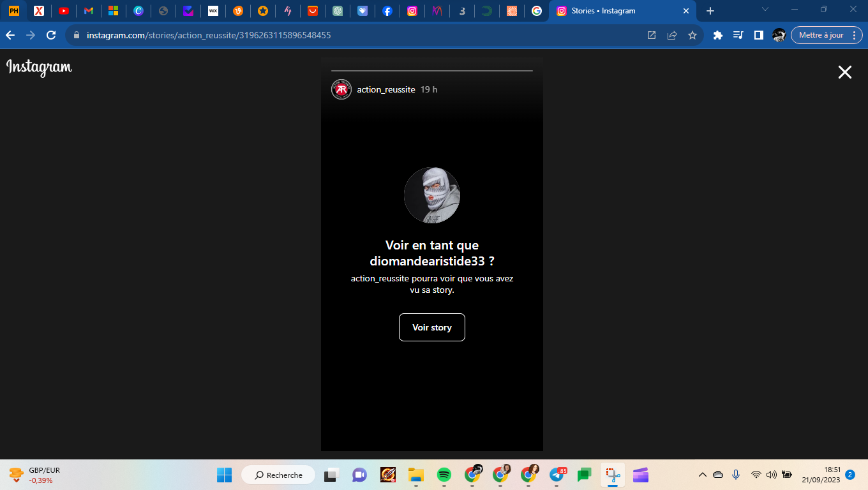Viewport: 868px width, 490px height.
Task: Open Spotify from the taskbar
Action: 444,475
